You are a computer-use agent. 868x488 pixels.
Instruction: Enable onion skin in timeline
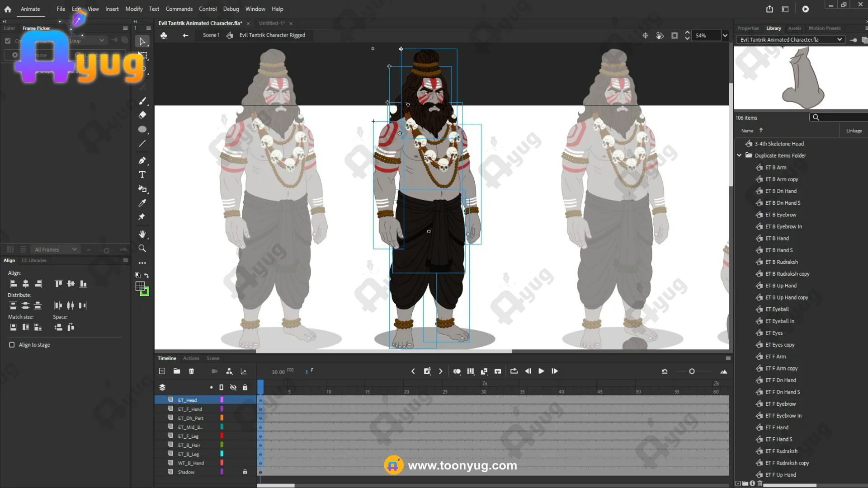point(457,371)
